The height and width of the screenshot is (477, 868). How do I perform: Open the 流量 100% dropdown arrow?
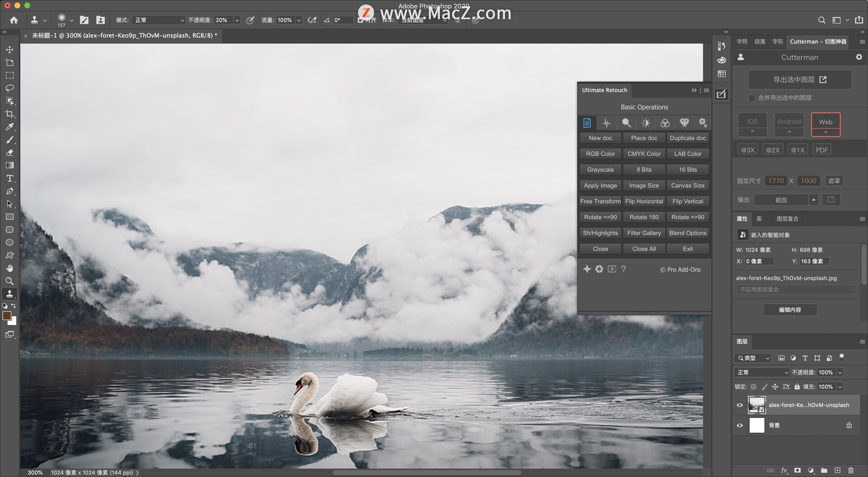[x=298, y=20]
